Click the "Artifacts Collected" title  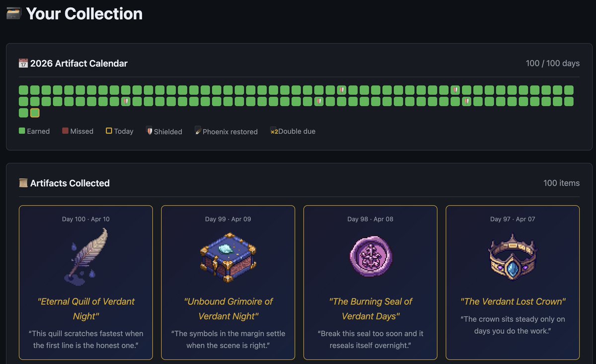coord(70,183)
